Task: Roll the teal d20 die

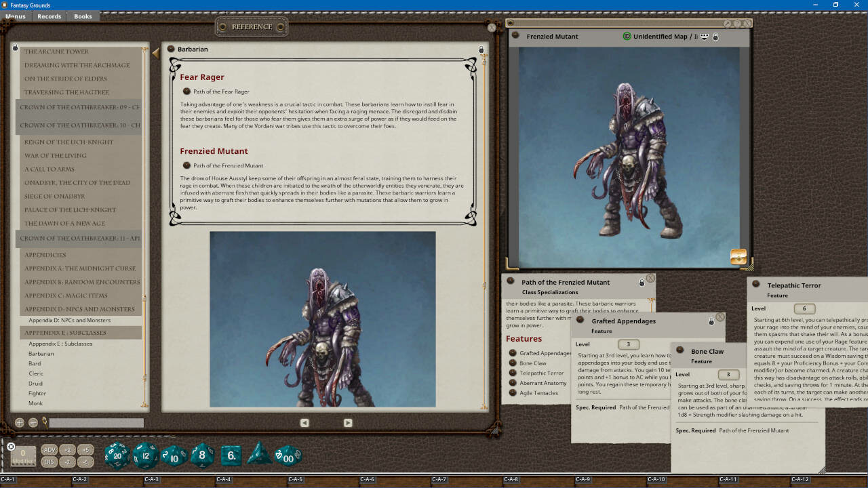Action: click(x=117, y=455)
